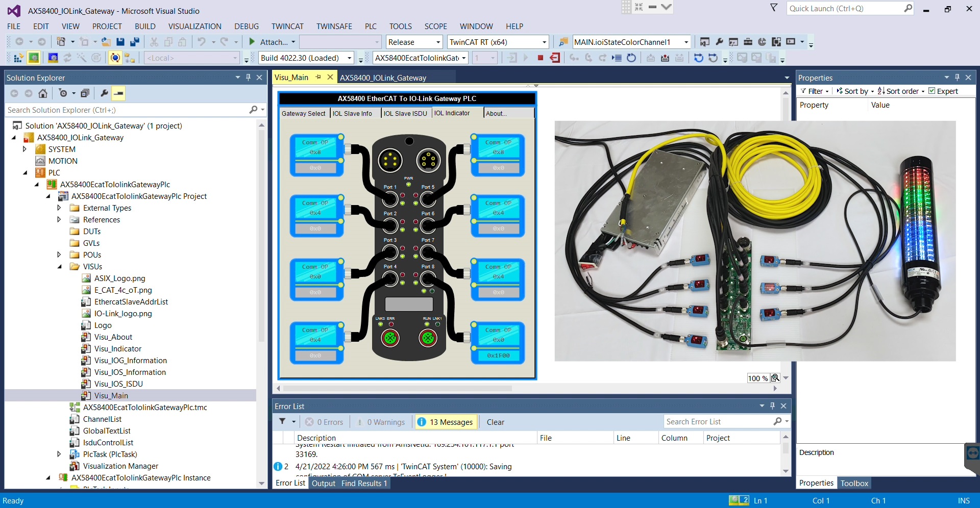
Task: Toggle the 13 Messages filter button
Action: (446, 422)
